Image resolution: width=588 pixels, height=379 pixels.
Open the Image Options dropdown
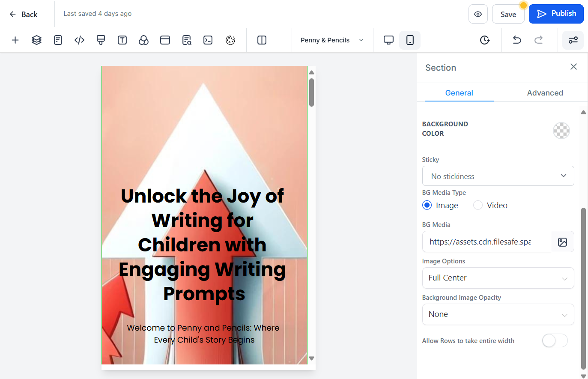(498, 278)
